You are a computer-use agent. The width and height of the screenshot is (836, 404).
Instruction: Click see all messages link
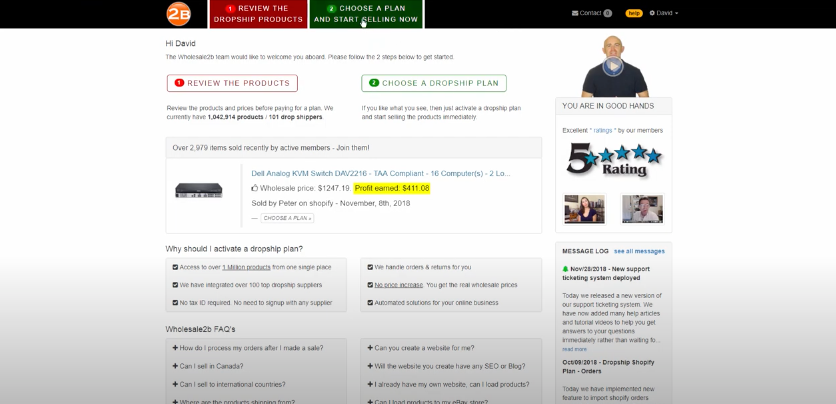coord(639,251)
